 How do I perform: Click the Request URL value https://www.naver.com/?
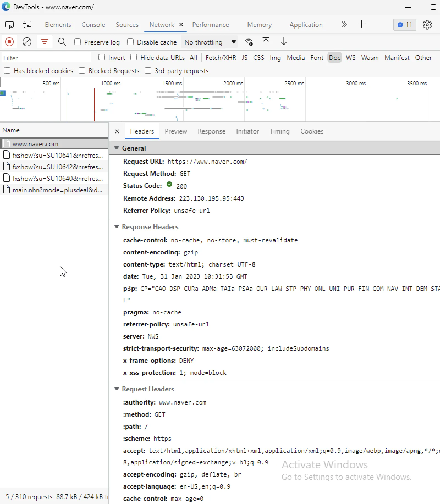tap(207, 162)
